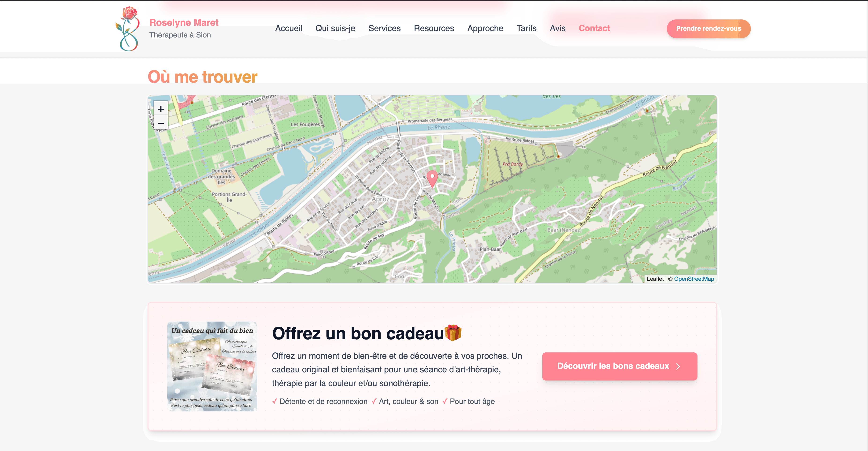Click the chevron arrow in Découvrir les bons cadeaux
The image size is (868, 451).
pyautogui.click(x=678, y=366)
